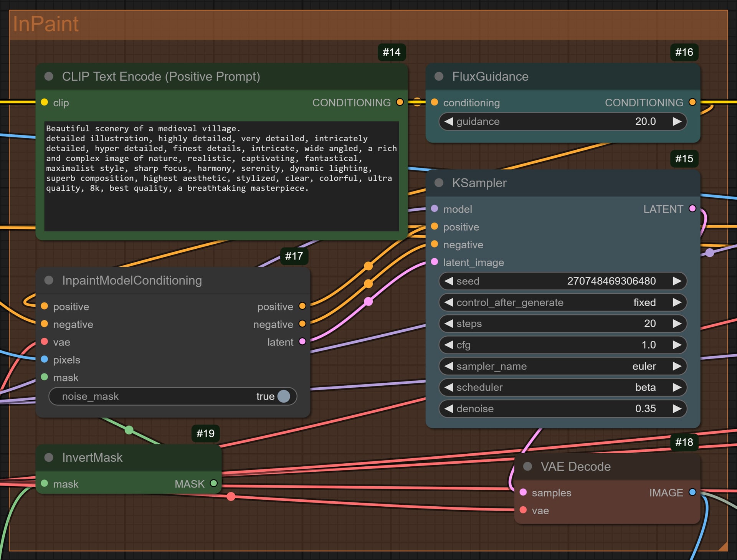
Task: Decrease guidance value with the left arrow
Action: (x=448, y=121)
